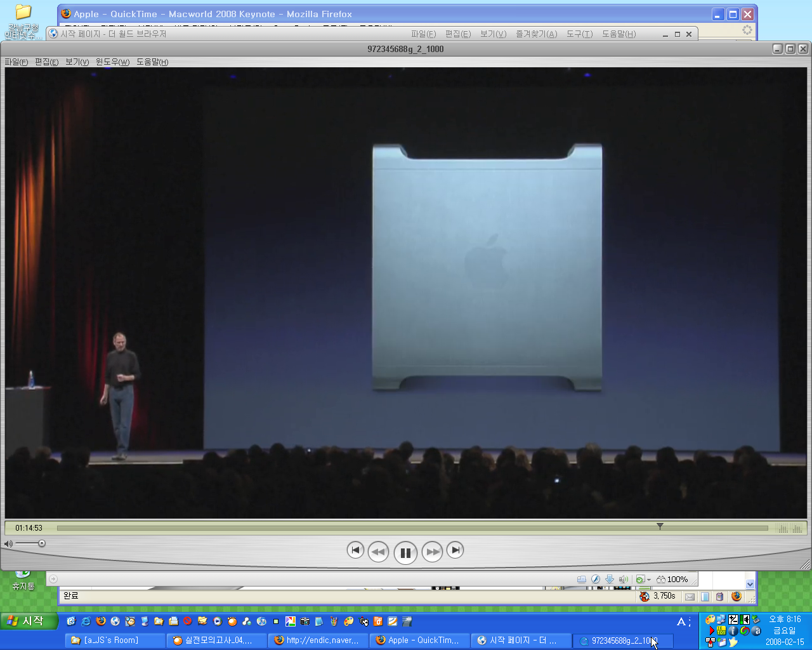Viewport: 812px width, 650px height.
Task: Open the 휴지통 recycle bin desktop icon
Action: 23,581
